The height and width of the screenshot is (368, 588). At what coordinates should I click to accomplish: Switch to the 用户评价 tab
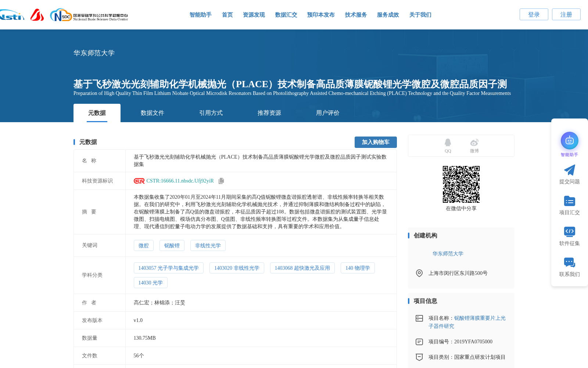(328, 113)
